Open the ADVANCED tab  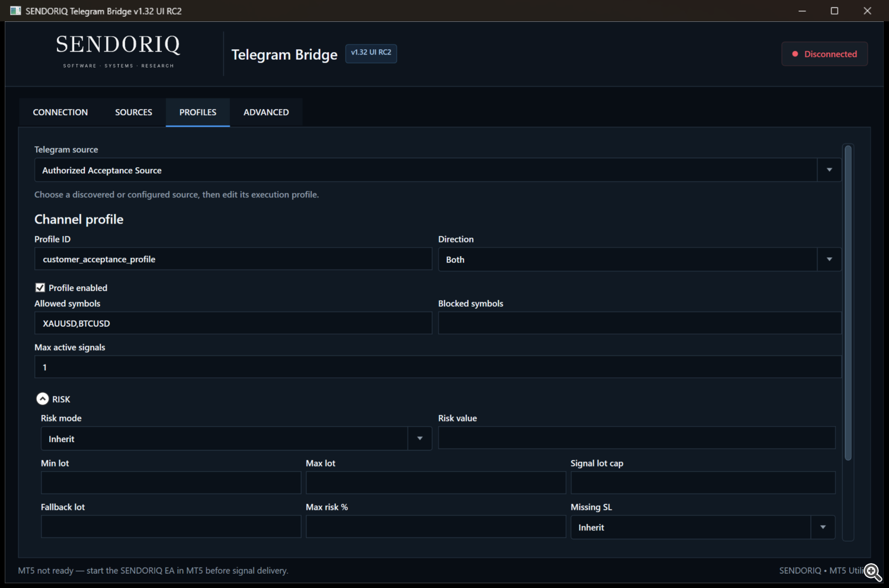[x=266, y=112]
